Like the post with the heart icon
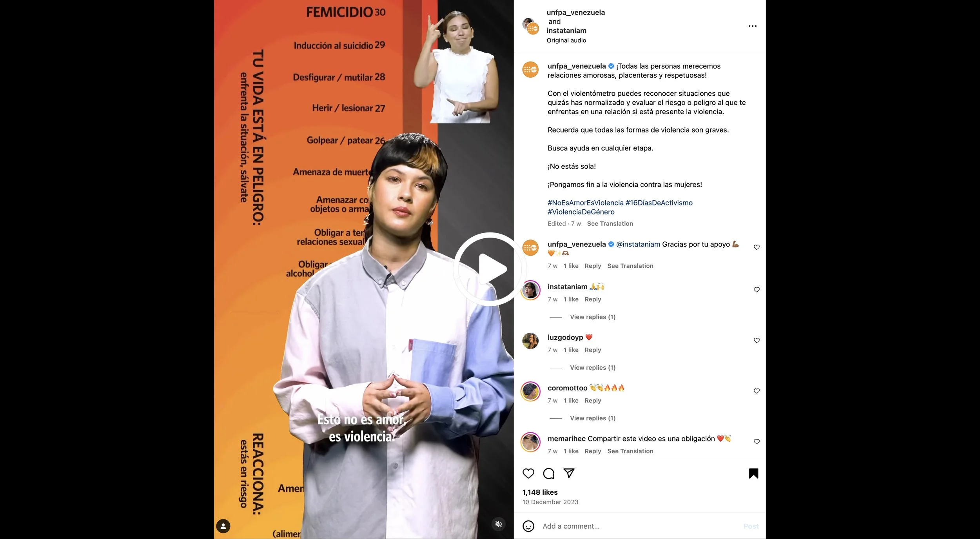Viewport: 980px width, 539px height. tap(528, 473)
